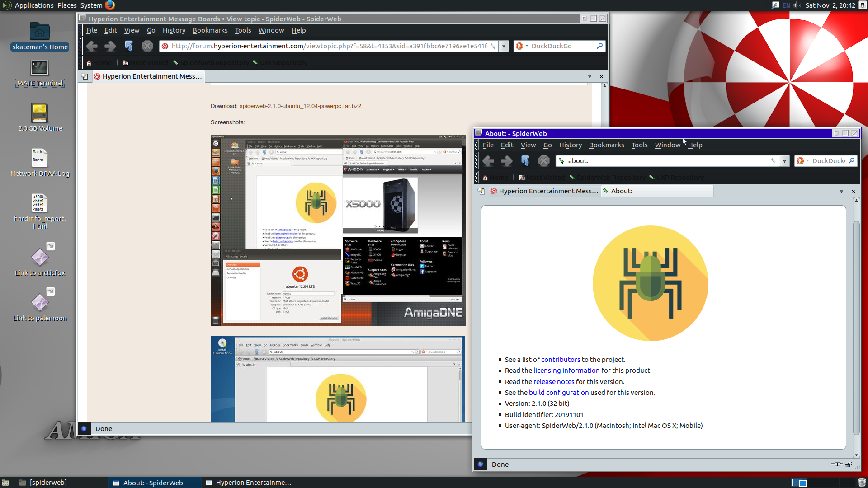The height and width of the screenshot is (488, 868).
Task: Open a new tab in the Hyperion window
Action: point(85,76)
